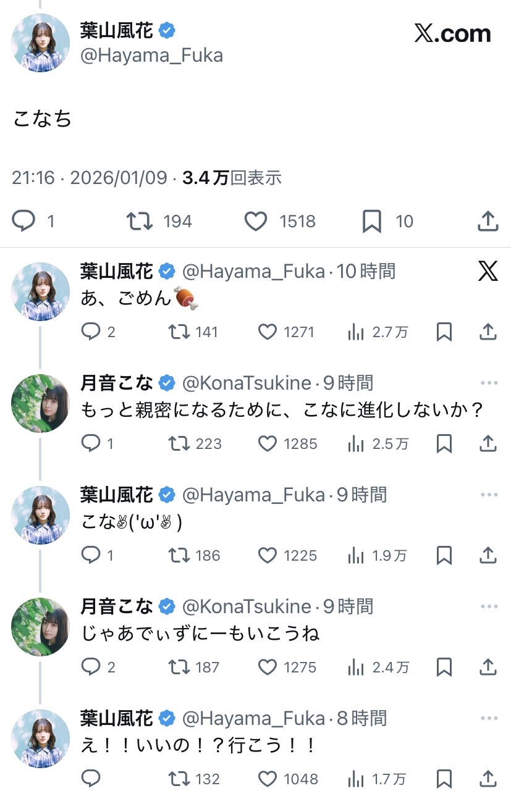The width and height of the screenshot is (511, 812).
Task: Repost the main こなち post
Action: 139,222
